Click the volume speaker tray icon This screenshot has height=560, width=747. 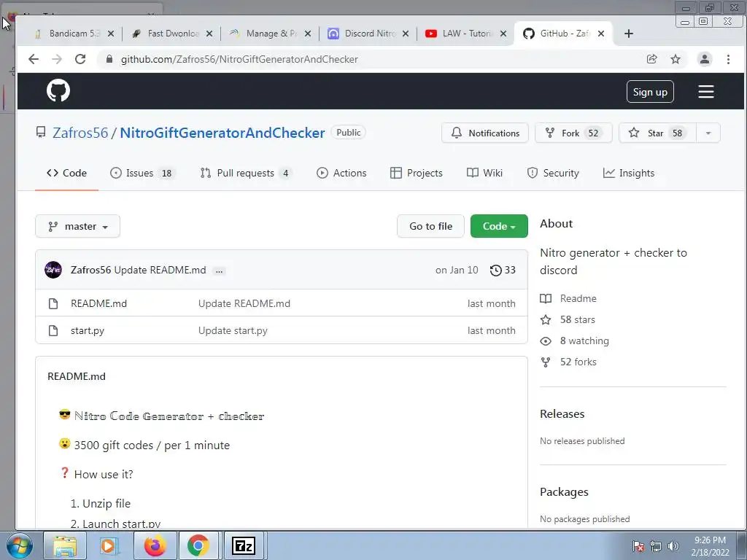(673, 546)
